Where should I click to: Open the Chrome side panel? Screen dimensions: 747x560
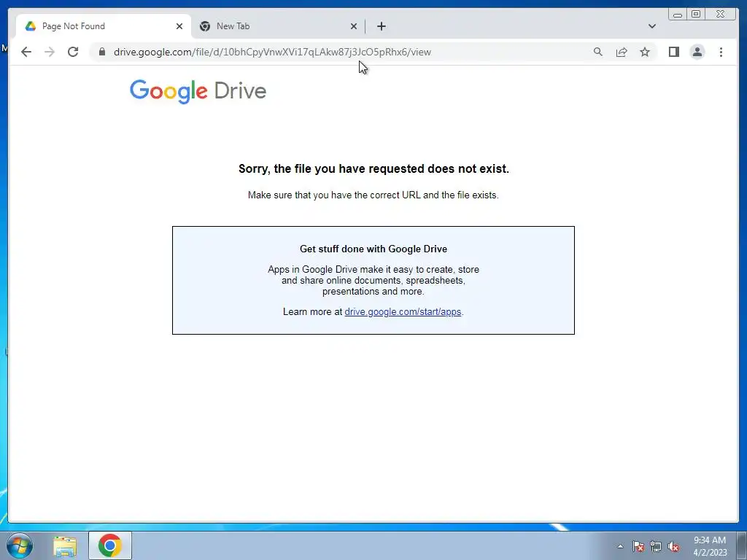pyautogui.click(x=673, y=52)
